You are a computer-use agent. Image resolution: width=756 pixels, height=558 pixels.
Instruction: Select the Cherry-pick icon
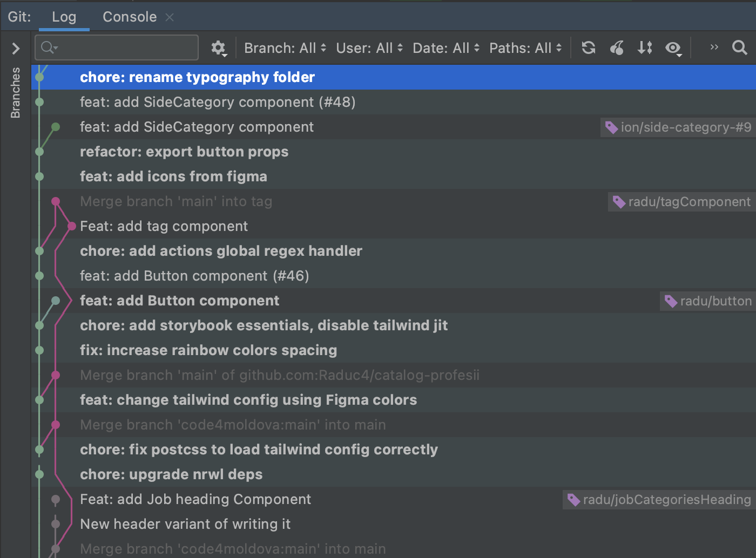(x=617, y=47)
